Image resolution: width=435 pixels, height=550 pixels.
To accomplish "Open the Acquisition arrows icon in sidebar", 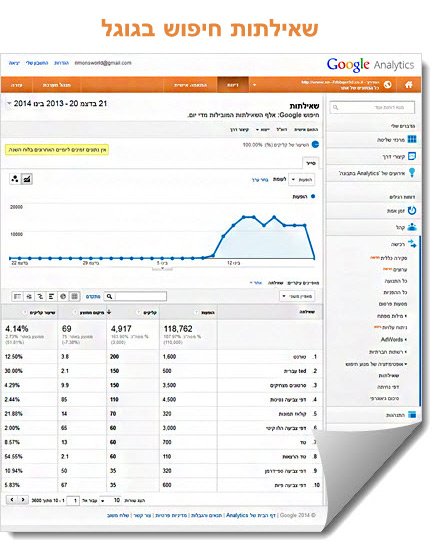I will coord(412,244).
